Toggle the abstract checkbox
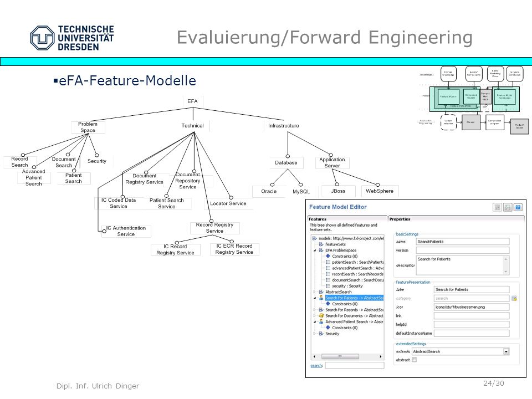532x399 pixels. click(x=415, y=360)
